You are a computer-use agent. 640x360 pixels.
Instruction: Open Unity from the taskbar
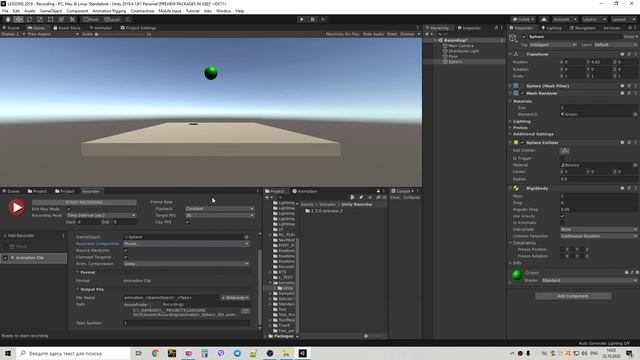(x=302, y=353)
